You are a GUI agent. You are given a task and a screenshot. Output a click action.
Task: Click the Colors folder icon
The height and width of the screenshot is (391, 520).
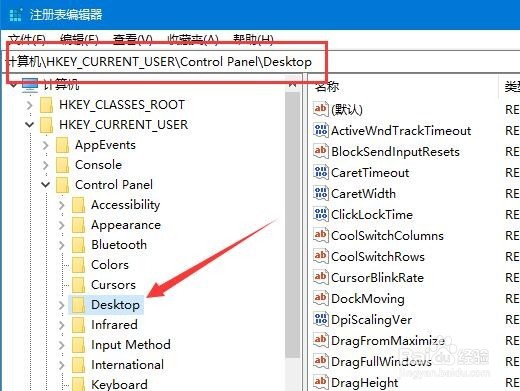pyautogui.click(x=78, y=265)
